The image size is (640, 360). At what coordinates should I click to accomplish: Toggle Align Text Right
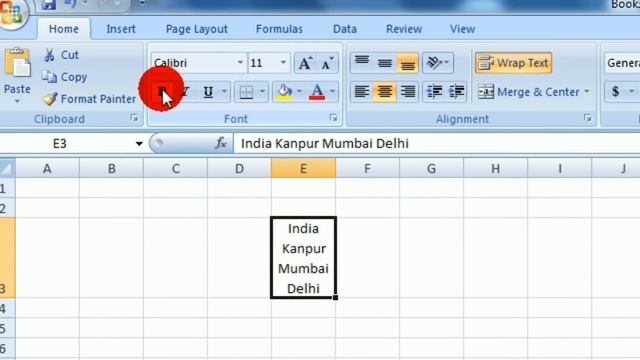[407, 92]
